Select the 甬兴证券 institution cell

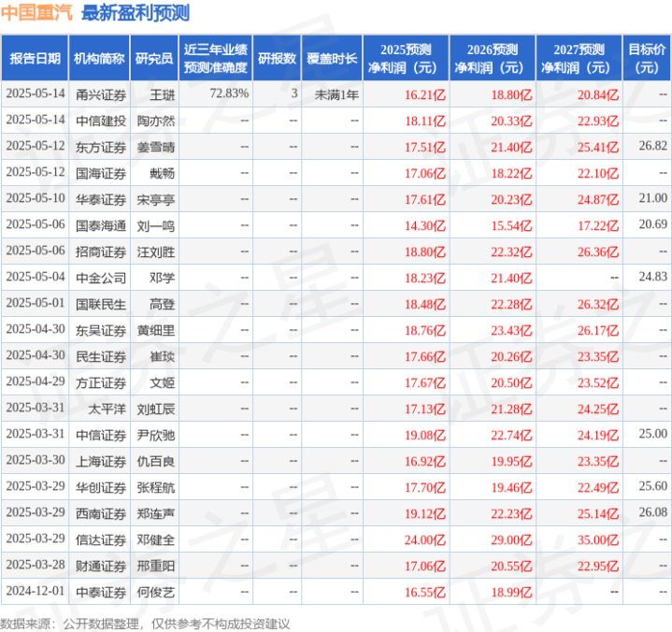pos(101,94)
